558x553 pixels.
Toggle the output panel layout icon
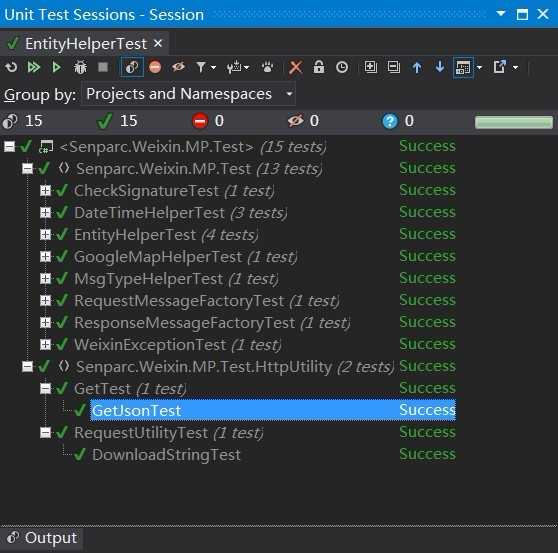point(463,67)
